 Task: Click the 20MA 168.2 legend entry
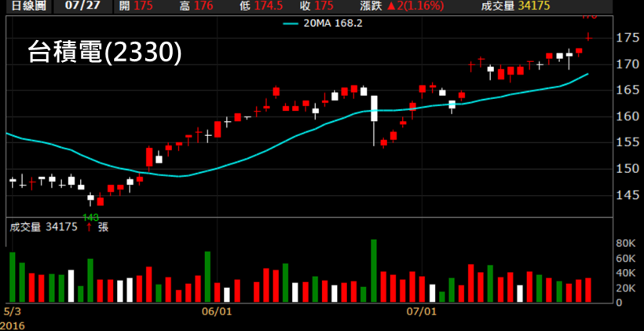click(x=323, y=24)
